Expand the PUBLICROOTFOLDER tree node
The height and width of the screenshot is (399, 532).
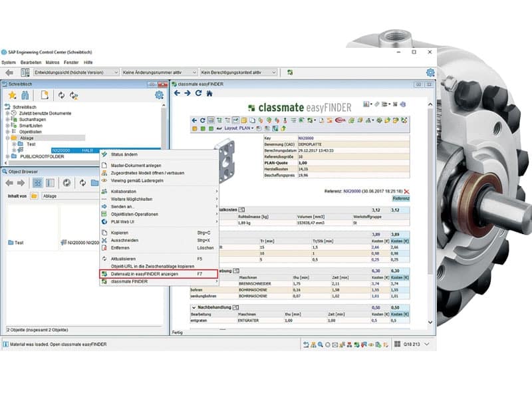(x=8, y=156)
